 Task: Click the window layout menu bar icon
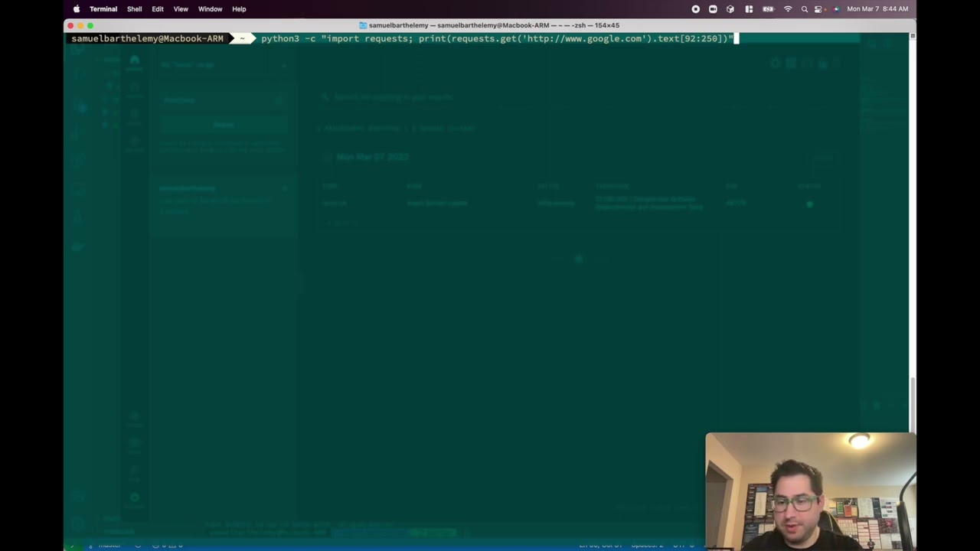(749, 9)
